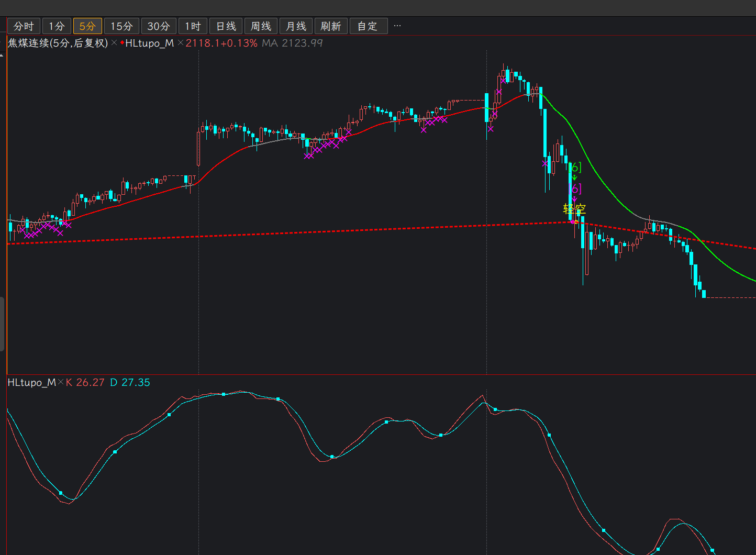Close the HLtupo_M sub-chart indicator
Viewport: 756px width, 555px height.
point(61,383)
